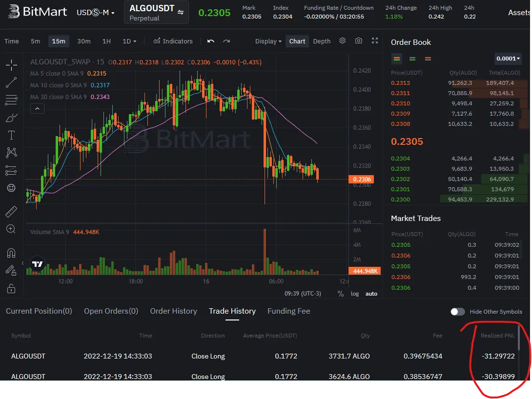Open the Open Orders(0) tab
Viewport: 532px width, 399px height.
point(111,311)
